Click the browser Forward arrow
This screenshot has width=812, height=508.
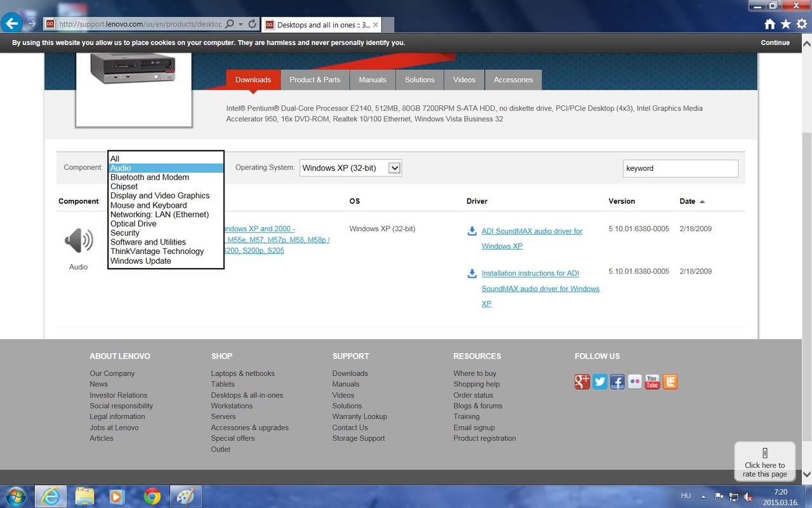pos(31,24)
